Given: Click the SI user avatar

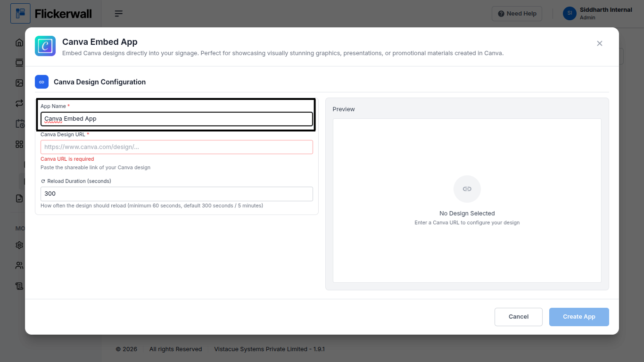Looking at the screenshot, I should click(570, 13).
